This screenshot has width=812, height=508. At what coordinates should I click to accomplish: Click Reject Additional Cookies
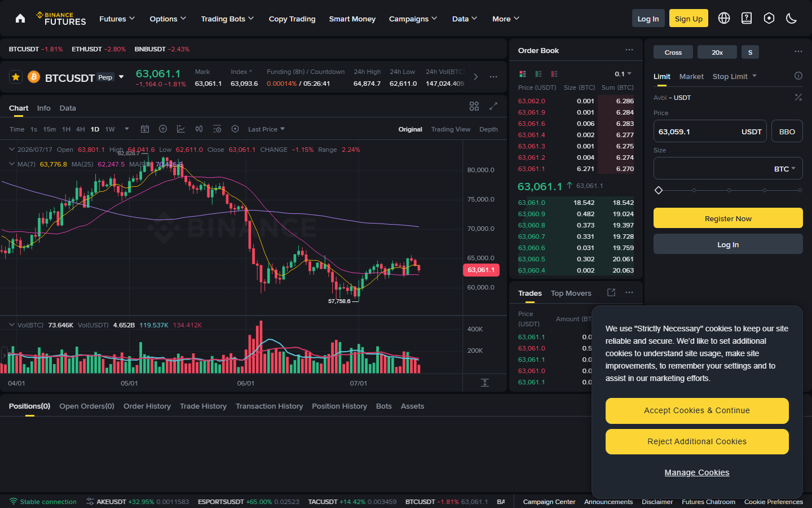pyautogui.click(x=697, y=441)
